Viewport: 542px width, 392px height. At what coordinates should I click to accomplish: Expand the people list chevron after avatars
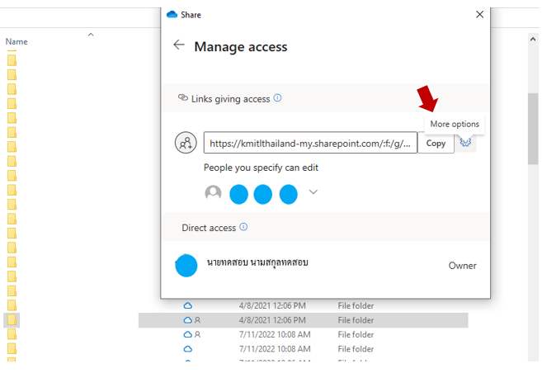313,192
